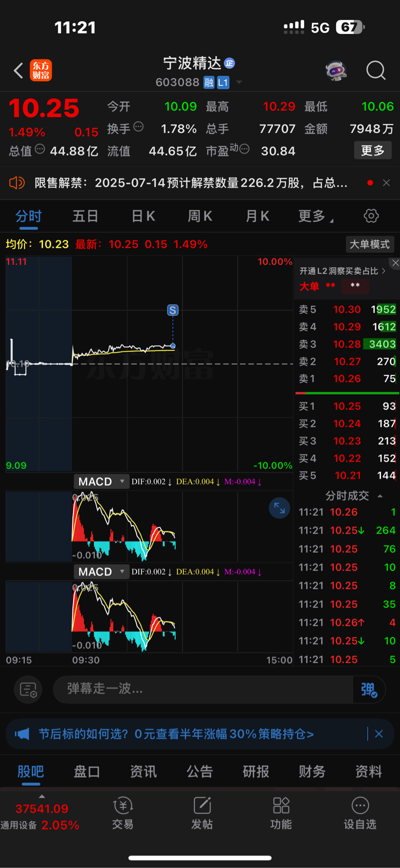Open the 限售解禁 notice text
Screen dimensions: 400x868
point(191,183)
